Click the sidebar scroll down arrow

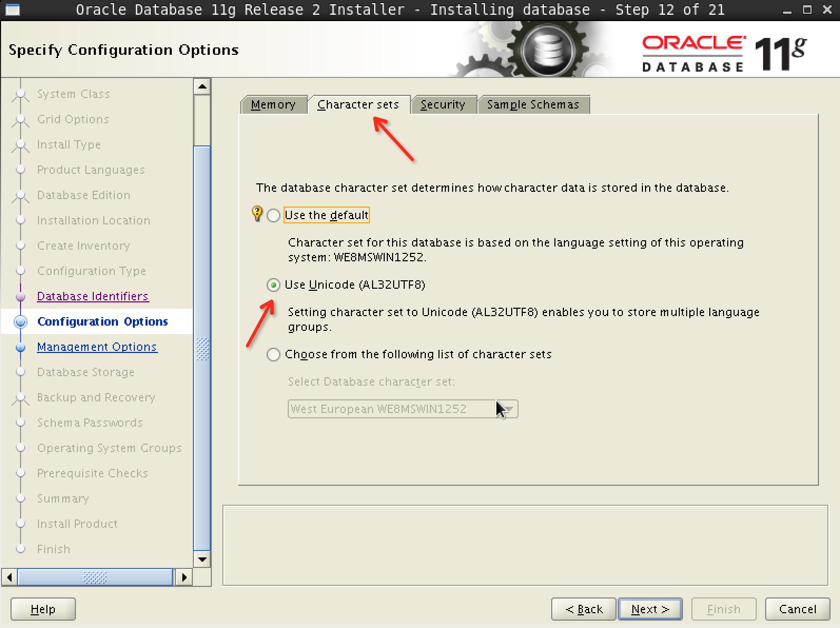click(202, 559)
